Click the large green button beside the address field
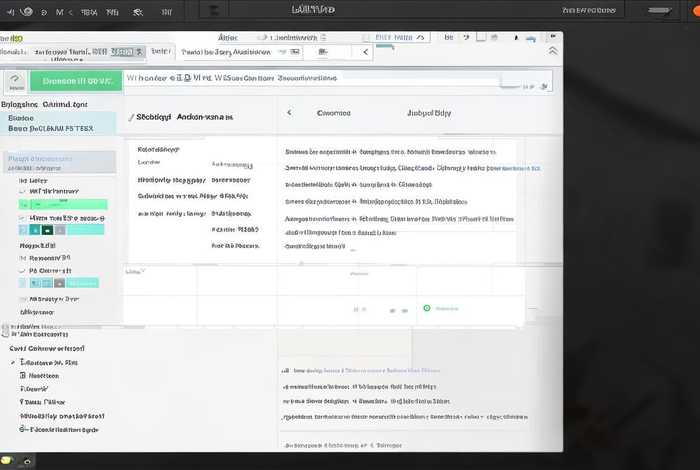700x470 pixels. click(76, 81)
